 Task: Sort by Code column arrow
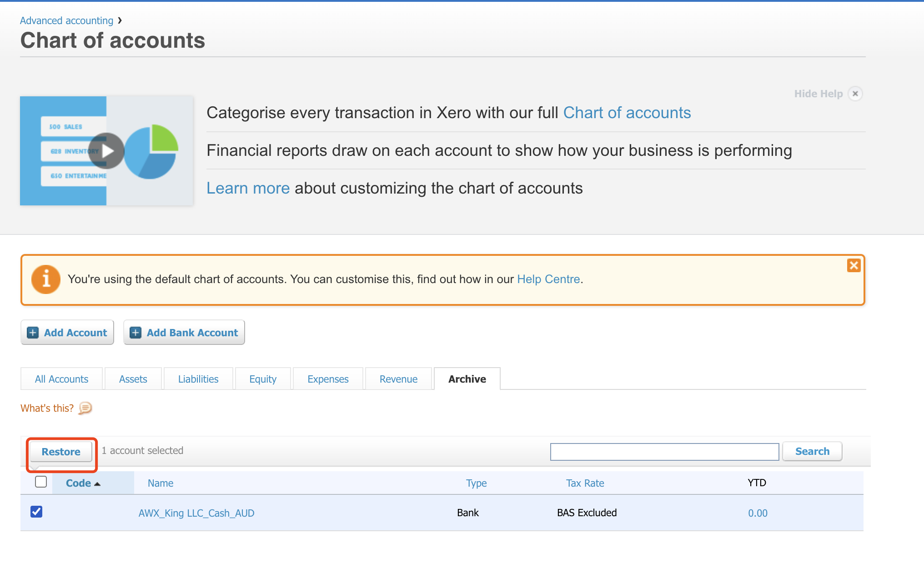pyautogui.click(x=97, y=483)
